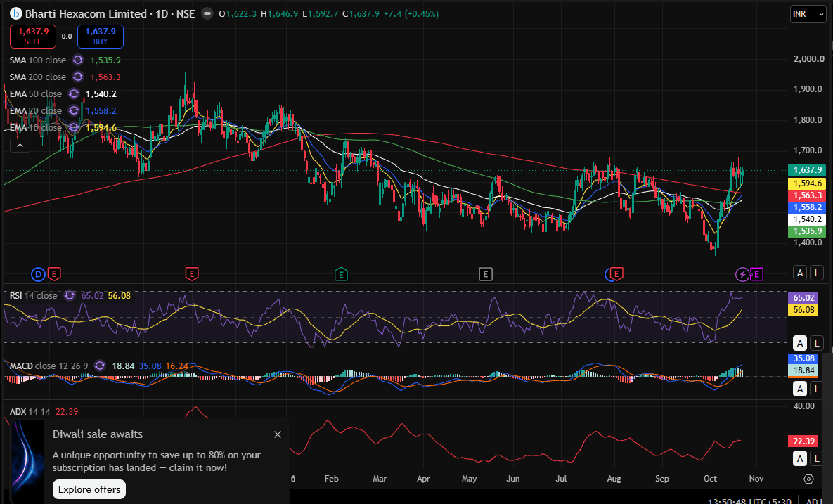Viewport: 833px width, 504px height.
Task: Click the blue 35.08 MACD value label
Action: (803, 358)
